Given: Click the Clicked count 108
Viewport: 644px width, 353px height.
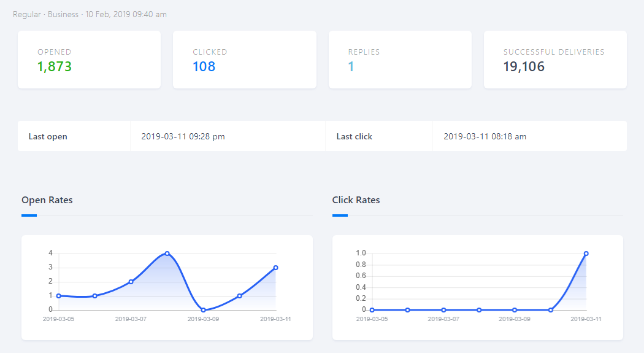Looking at the screenshot, I should (x=204, y=66).
